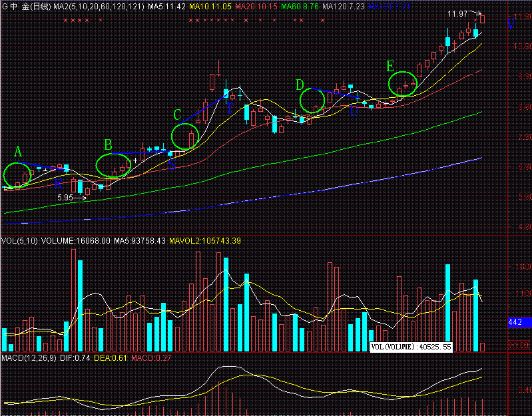This screenshot has height=416, width=532.
Task: Click the stock name title with 日线
Action: 26,6
